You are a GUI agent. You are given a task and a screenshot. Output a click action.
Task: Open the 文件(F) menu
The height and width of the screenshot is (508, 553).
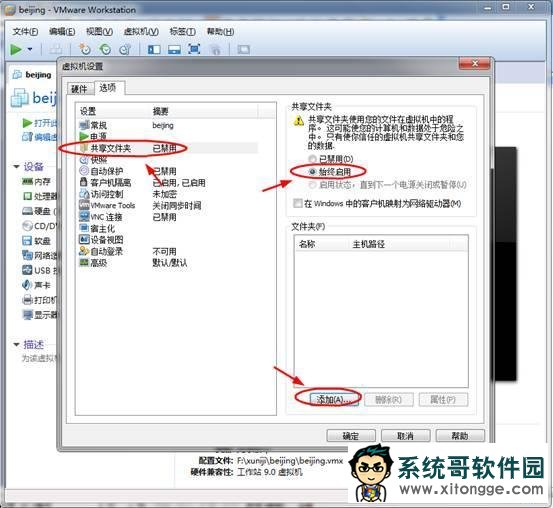point(25,32)
